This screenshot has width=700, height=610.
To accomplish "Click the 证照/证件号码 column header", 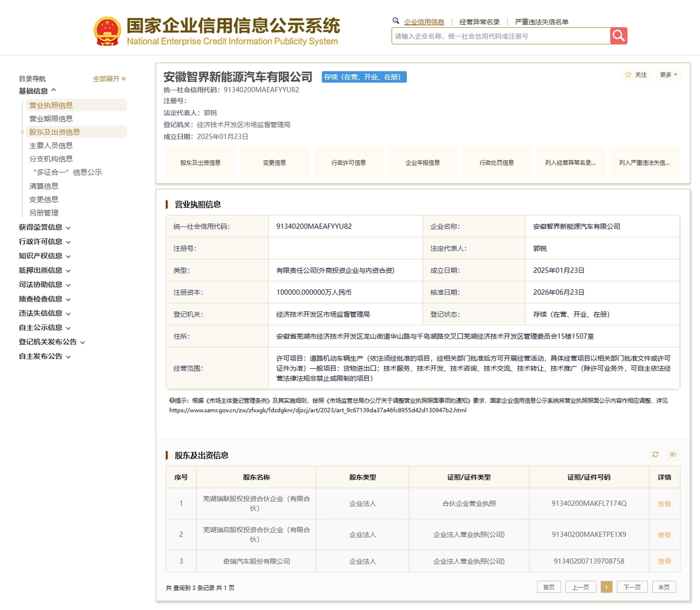I will click(x=589, y=477).
